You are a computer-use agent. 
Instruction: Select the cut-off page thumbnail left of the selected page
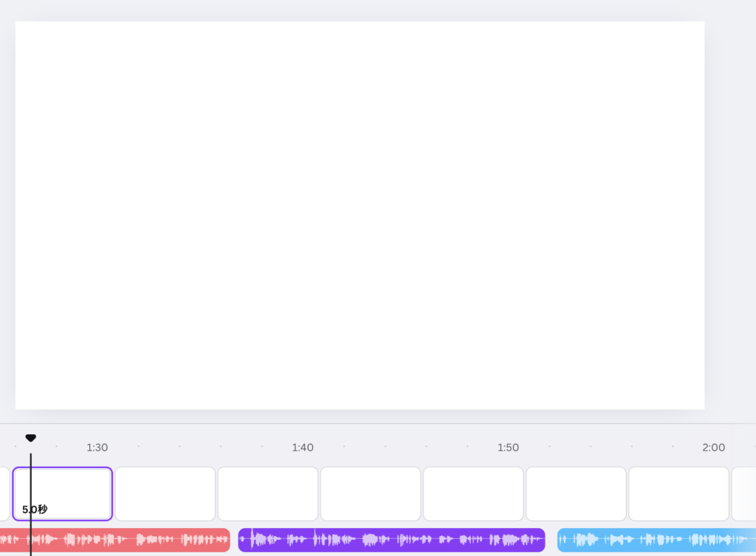4,493
